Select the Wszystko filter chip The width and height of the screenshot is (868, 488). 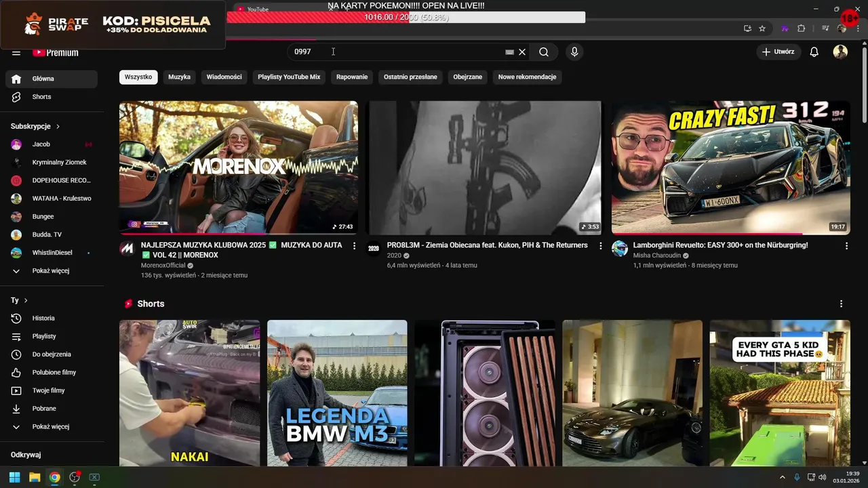tap(138, 77)
